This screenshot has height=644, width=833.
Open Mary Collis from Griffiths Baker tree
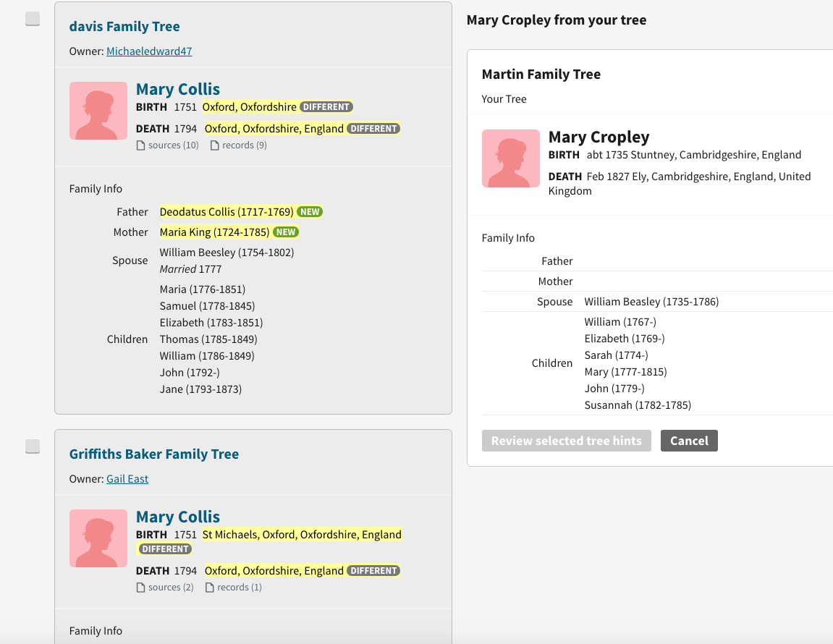tap(177, 516)
